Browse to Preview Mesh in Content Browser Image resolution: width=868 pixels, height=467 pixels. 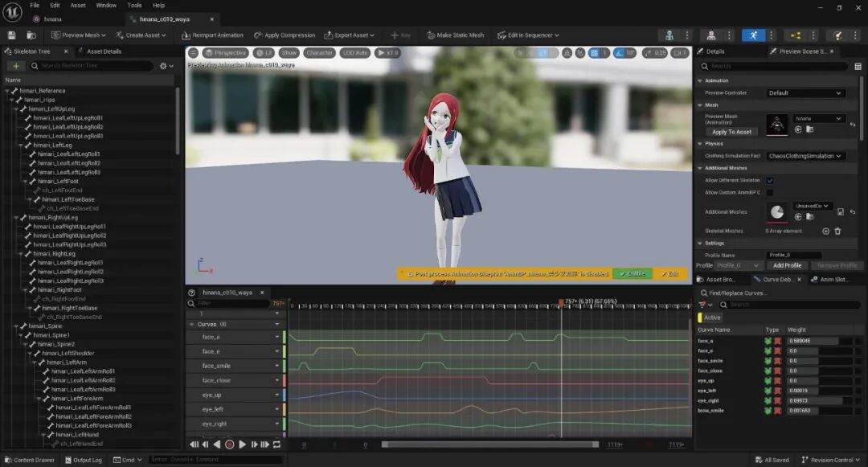click(x=809, y=129)
